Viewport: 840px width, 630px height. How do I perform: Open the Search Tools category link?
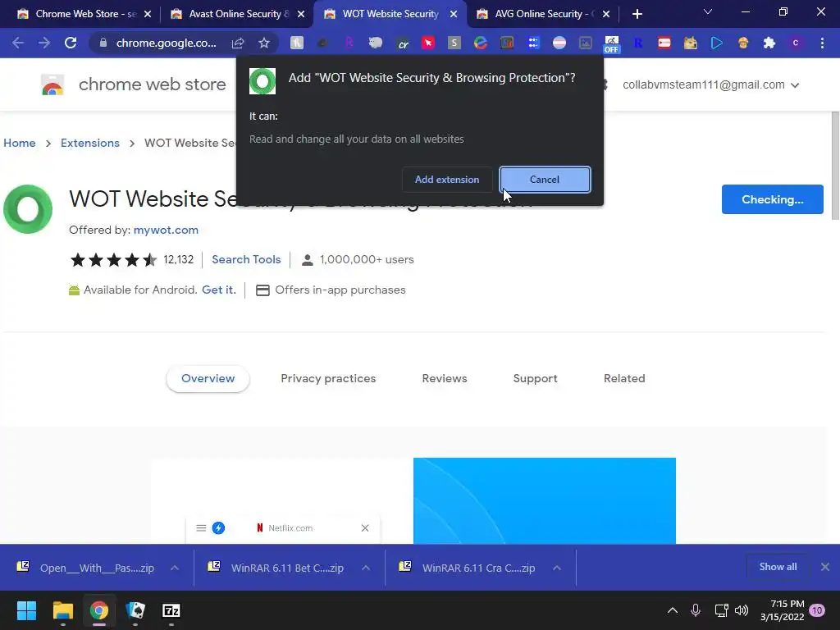(246, 259)
